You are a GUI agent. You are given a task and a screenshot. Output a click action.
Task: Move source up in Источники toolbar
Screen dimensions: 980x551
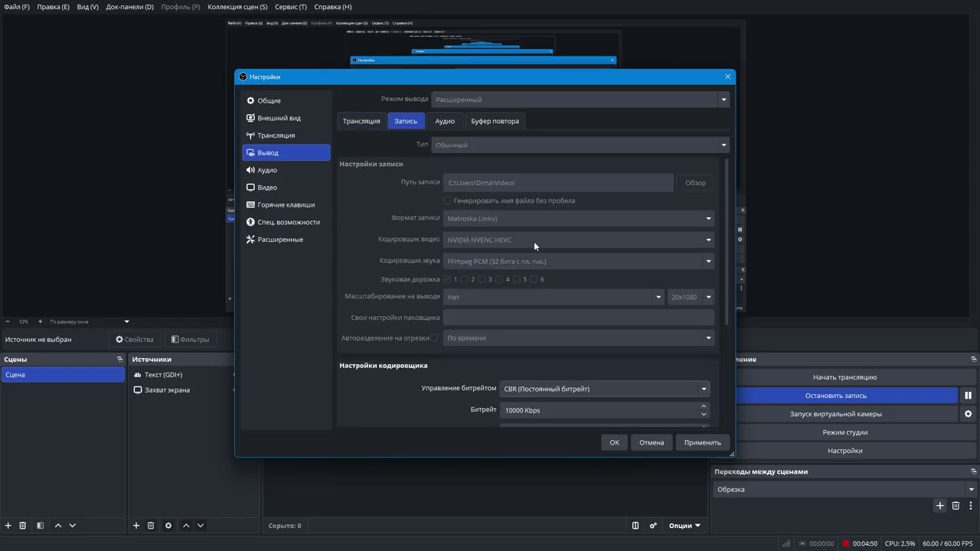click(x=186, y=526)
